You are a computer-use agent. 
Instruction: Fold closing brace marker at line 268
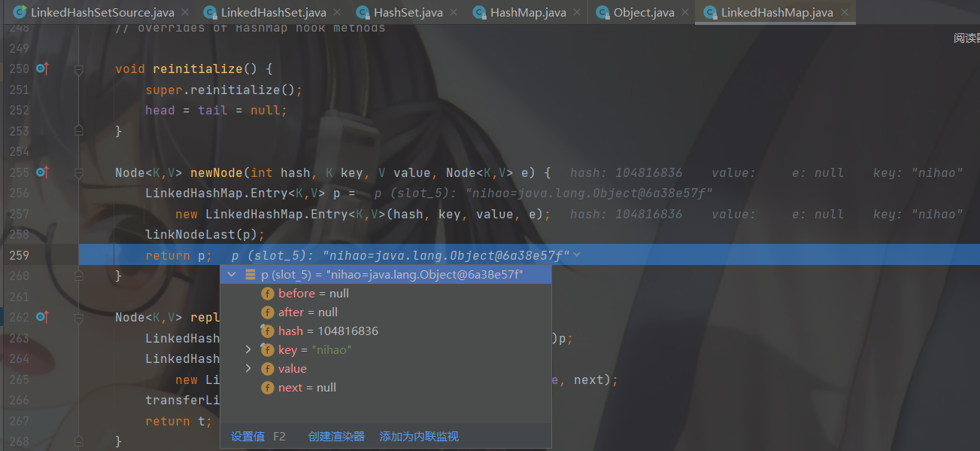tap(78, 440)
